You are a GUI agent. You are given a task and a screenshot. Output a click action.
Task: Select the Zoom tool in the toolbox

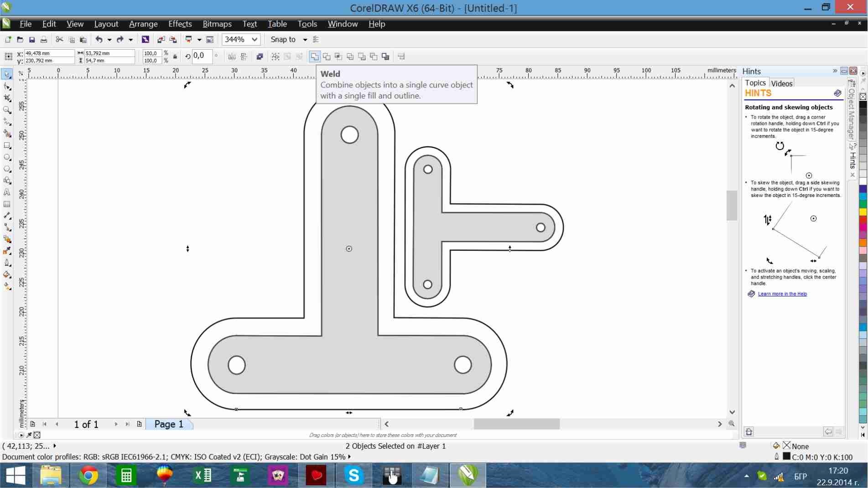click(7, 110)
